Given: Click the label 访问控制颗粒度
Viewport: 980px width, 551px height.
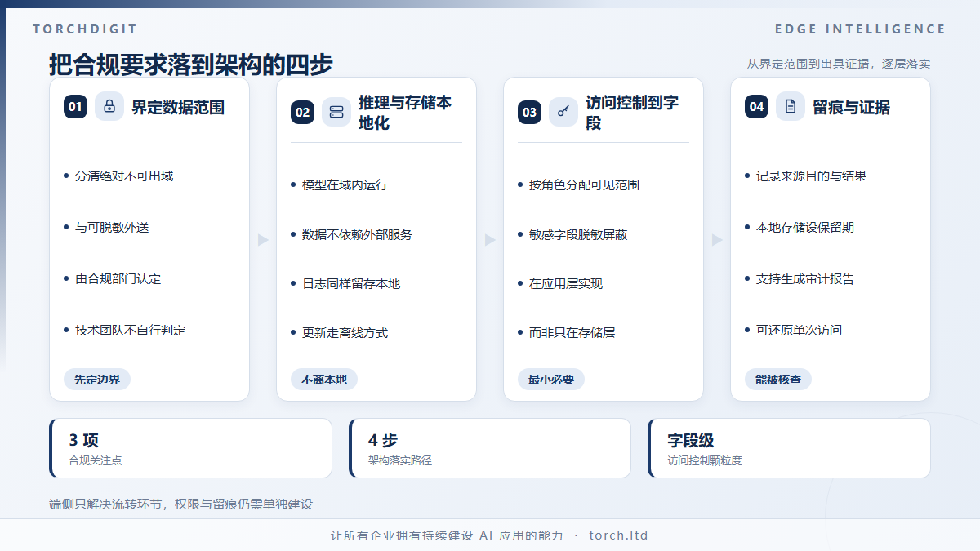Looking at the screenshot, I should (705, 461).
